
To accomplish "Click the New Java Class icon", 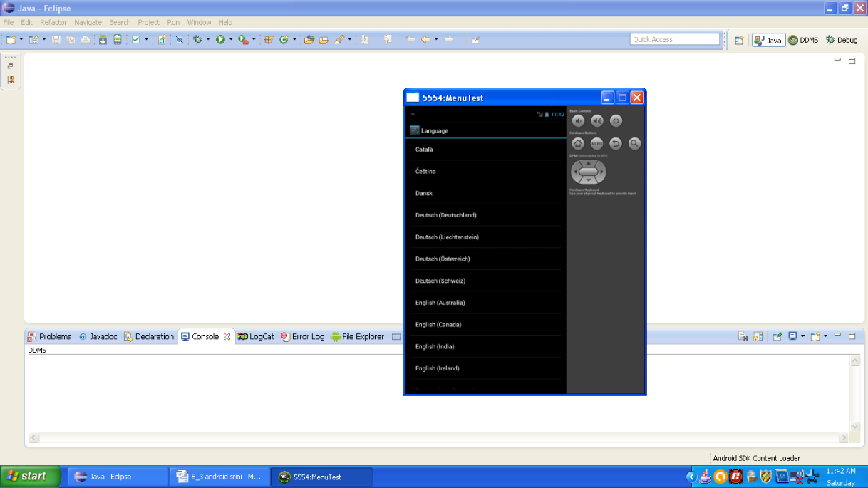I will tap(284, 40).
